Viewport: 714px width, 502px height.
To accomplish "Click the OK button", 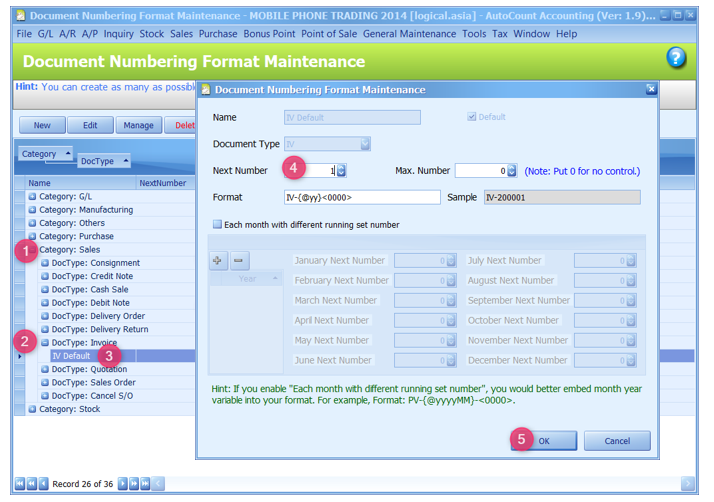I will 543,441.
